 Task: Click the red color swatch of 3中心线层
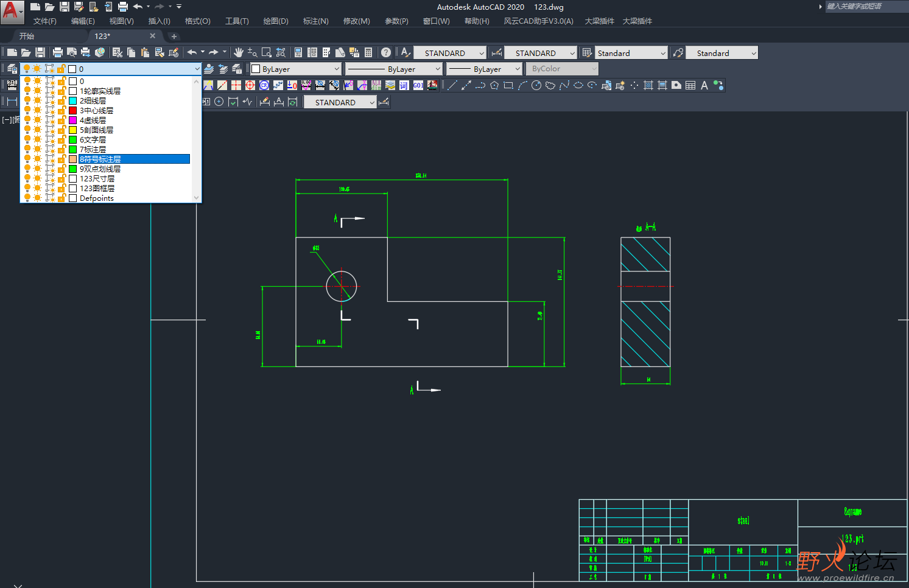pyautogui.click(x=72, y=110)
